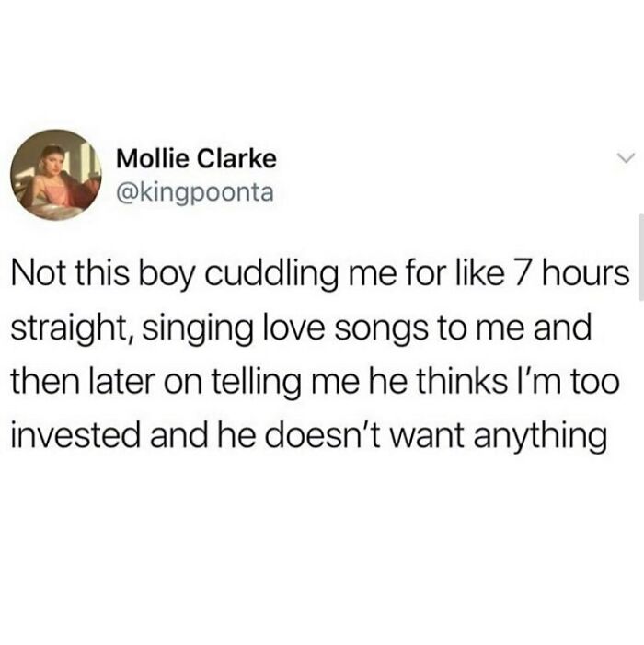The image size is (644, 645).
Task: Select the @kingpoonta handle
Action: click(195, 192)
